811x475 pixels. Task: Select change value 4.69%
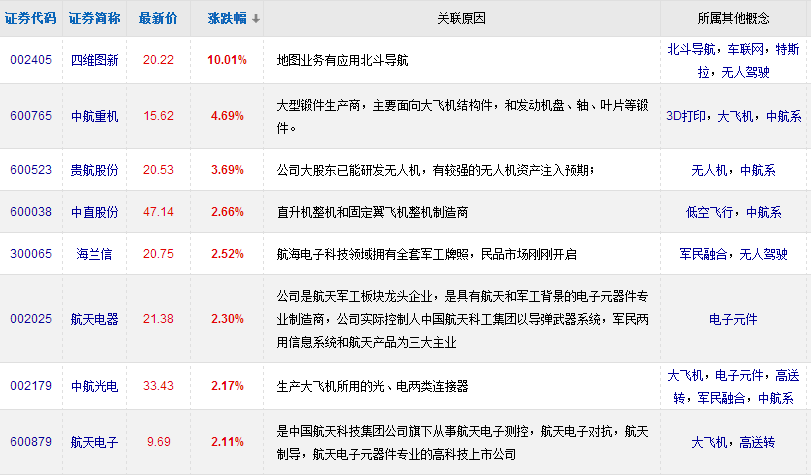tap(227, 116)
